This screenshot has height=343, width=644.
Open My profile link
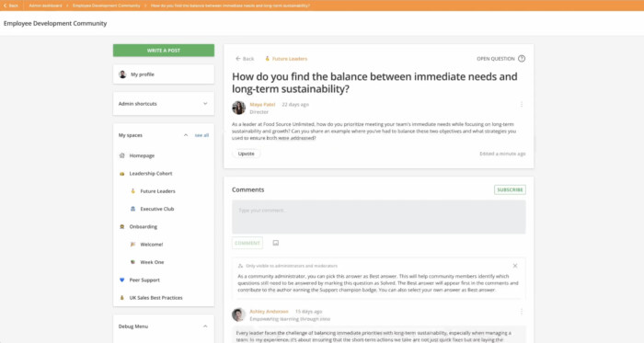click(x=142, y=74)
